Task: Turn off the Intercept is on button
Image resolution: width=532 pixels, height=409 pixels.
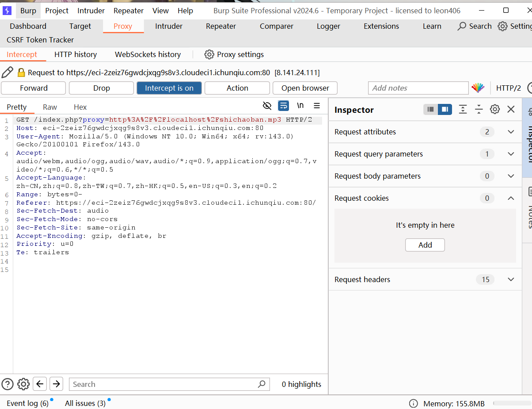Action: coord(169,88)
